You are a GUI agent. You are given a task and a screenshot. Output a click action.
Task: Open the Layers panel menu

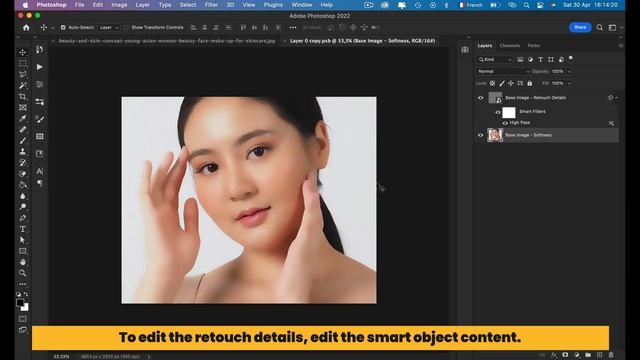(621, 46)
